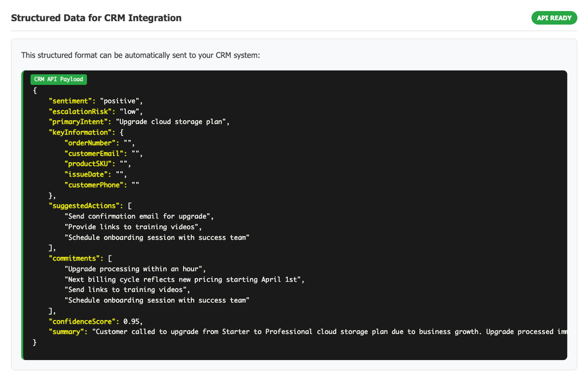
Task: Select the "positive" sentiment value
Action: (x=121, y=101)
